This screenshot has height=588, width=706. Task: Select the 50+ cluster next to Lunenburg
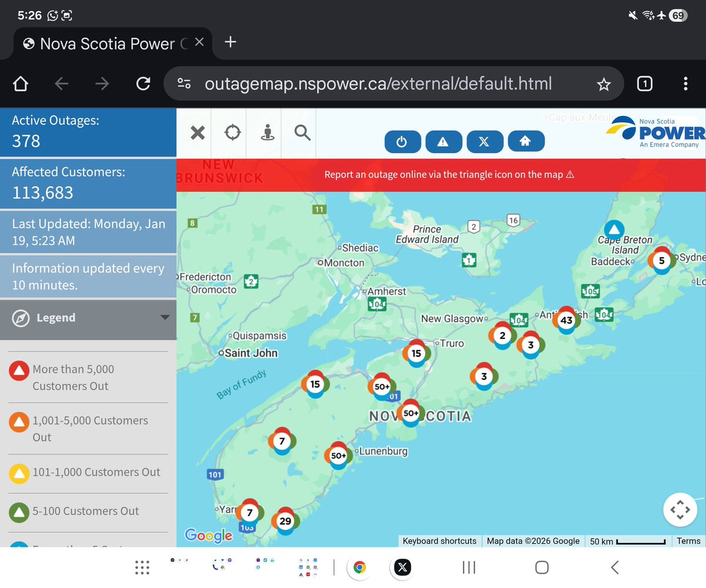338,456
